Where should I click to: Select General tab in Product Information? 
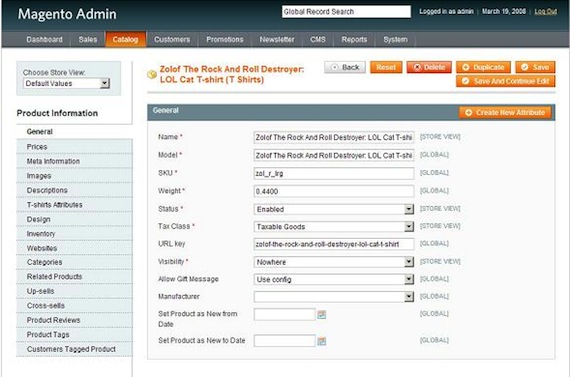tap(74, 132)
